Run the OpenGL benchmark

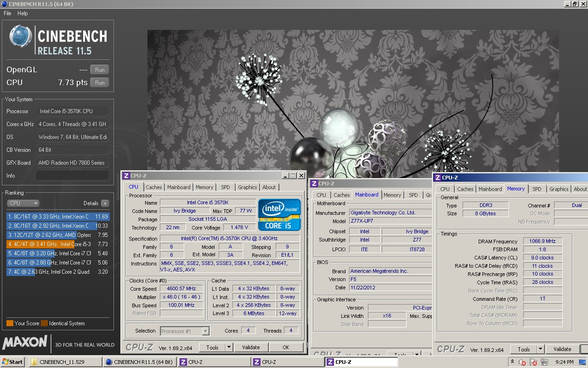click(100, 70)
